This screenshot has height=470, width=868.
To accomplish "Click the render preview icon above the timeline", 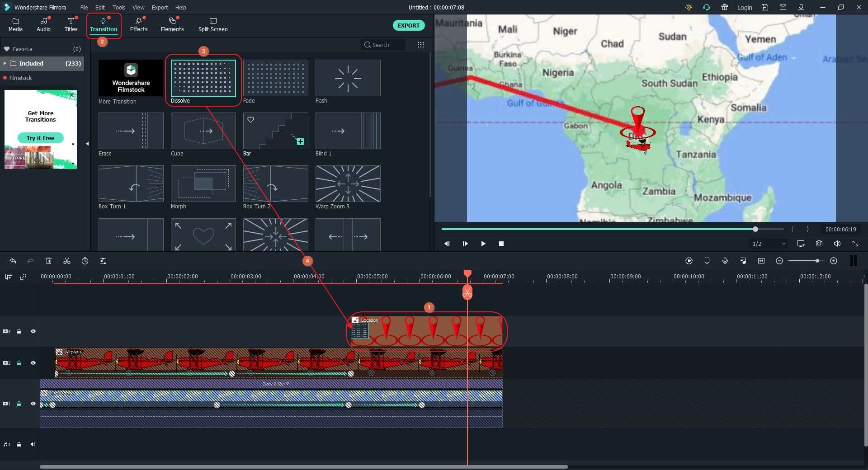I will click(689, 261).
